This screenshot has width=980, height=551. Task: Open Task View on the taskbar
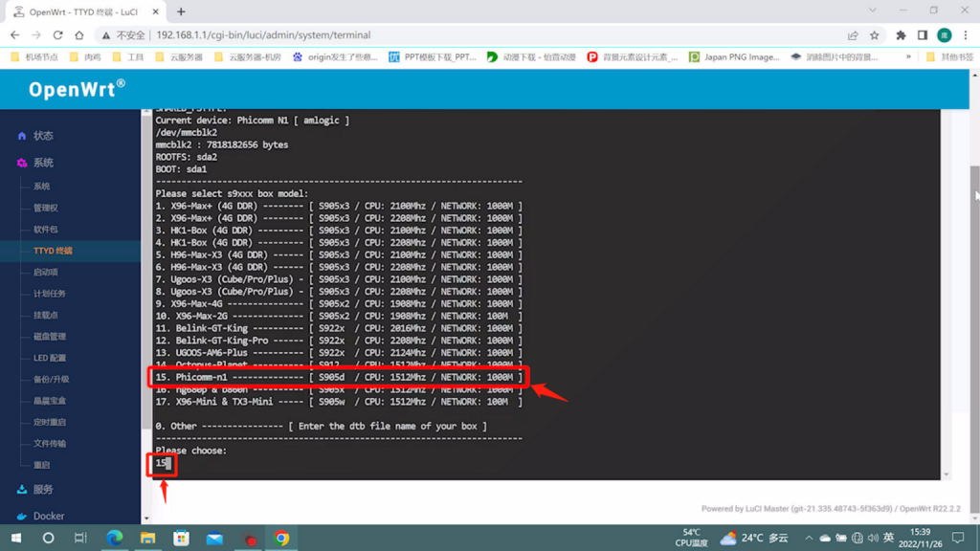(80, 538)
